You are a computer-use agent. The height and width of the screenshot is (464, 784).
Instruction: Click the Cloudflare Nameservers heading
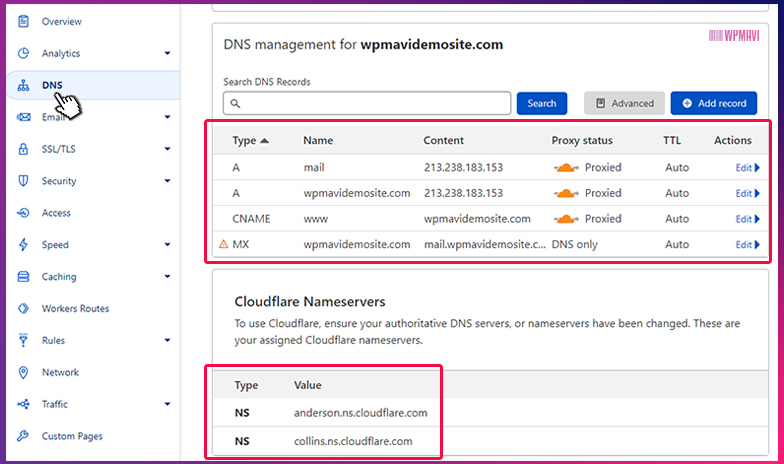[x=310, y=302]
